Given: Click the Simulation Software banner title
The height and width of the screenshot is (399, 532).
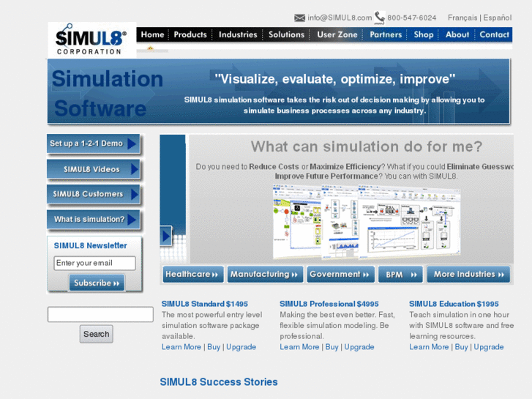Looking at the screenshot, I should click(x=108, y=94).
